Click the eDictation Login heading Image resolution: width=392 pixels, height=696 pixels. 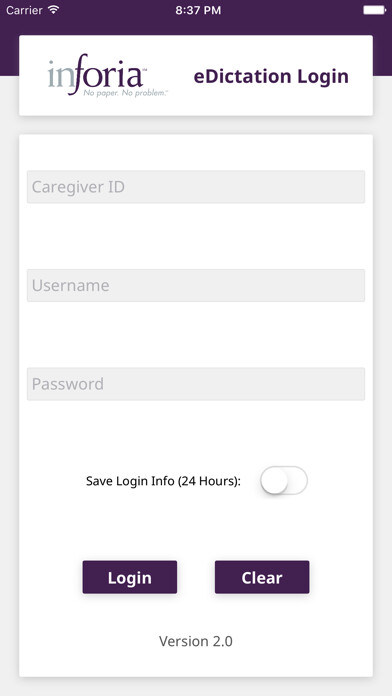tap(271, 76)
